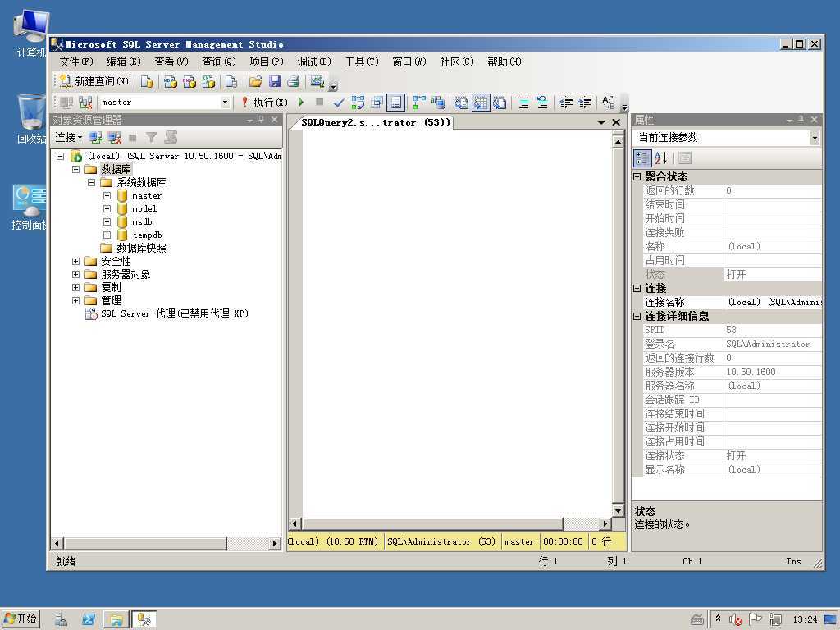840x630 pixels.
Task: Toggle Include Actual Execution Plan icon
Action: pyautogui.click(x=419, y=103)
